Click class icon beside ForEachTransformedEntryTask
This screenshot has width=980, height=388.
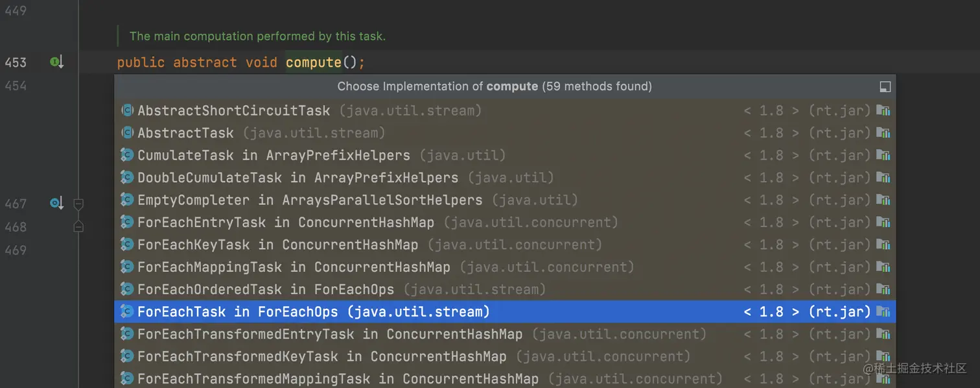click(x=127, y=334)
